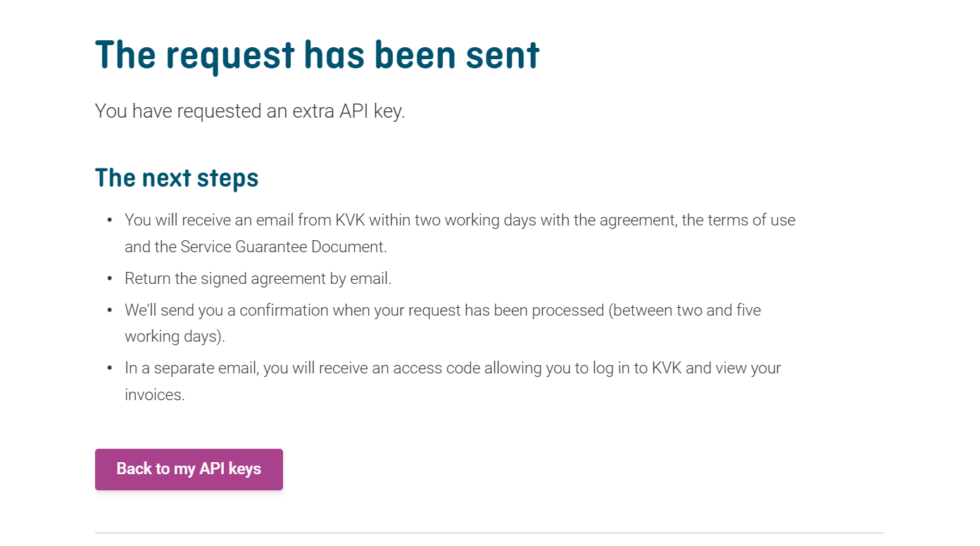Click the bullet point before In a separate email
This screenshot has height=546, width=980.
[110, 368]
